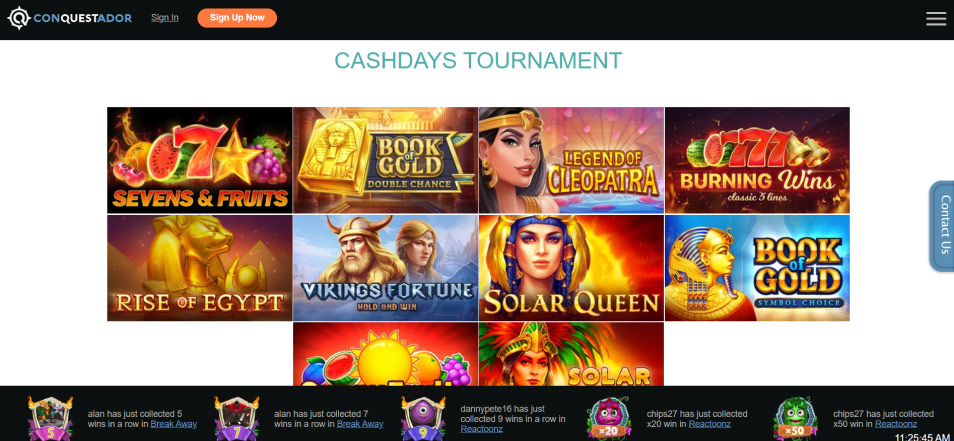Click the x50 win green monster badge
Screen dimensions: 954x441
pyautogui.click(x=796, y=418)
